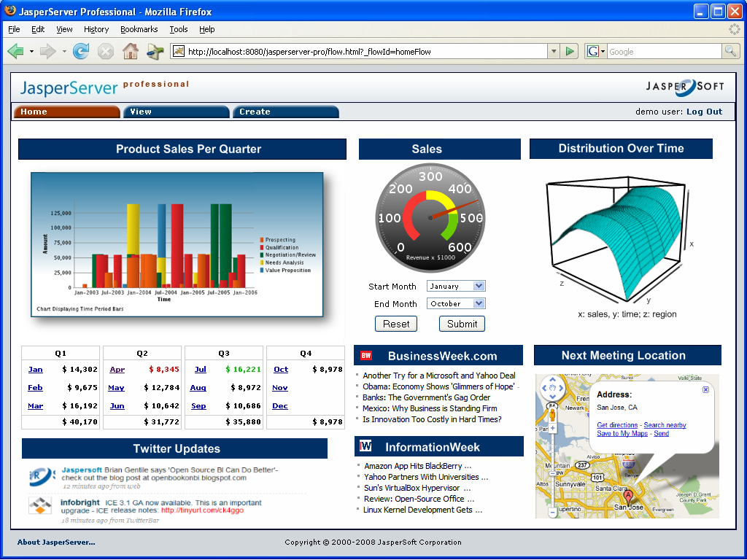Screen dimensions: 747x560
Task: Click the Reset button under Sales
Action: point(396,324)
